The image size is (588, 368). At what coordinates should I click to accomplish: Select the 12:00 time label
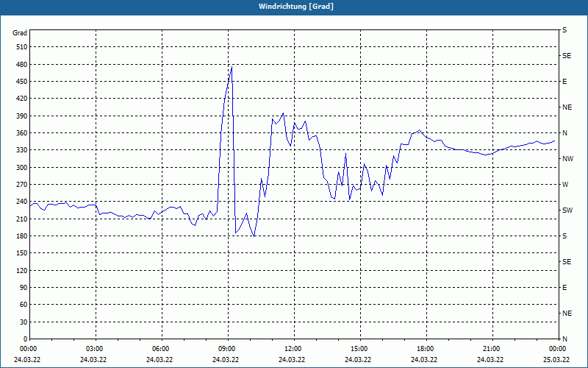(293, 349)
